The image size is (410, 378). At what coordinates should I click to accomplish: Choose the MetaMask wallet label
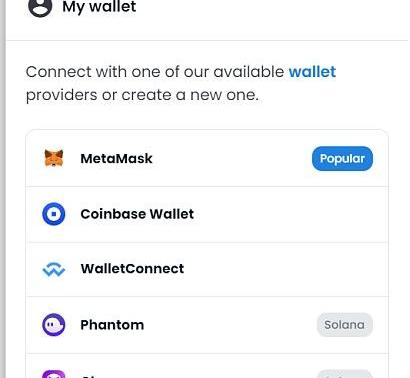tap(116, 158)
